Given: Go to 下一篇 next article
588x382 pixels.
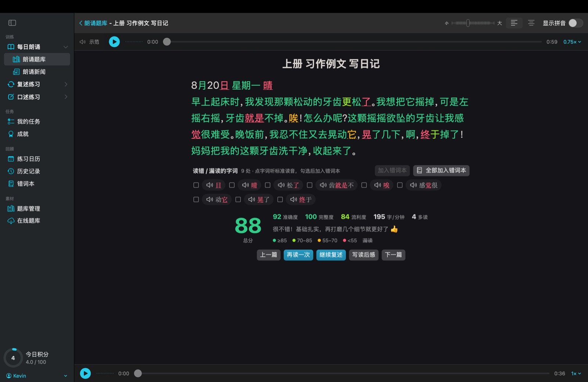Looking at the screenshot, I should click(393, 255).
